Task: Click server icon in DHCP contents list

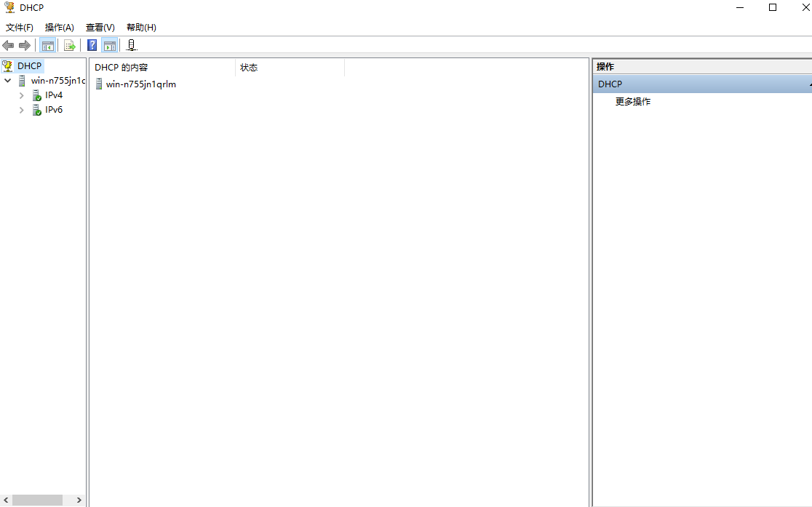Action: coord(99,84)
